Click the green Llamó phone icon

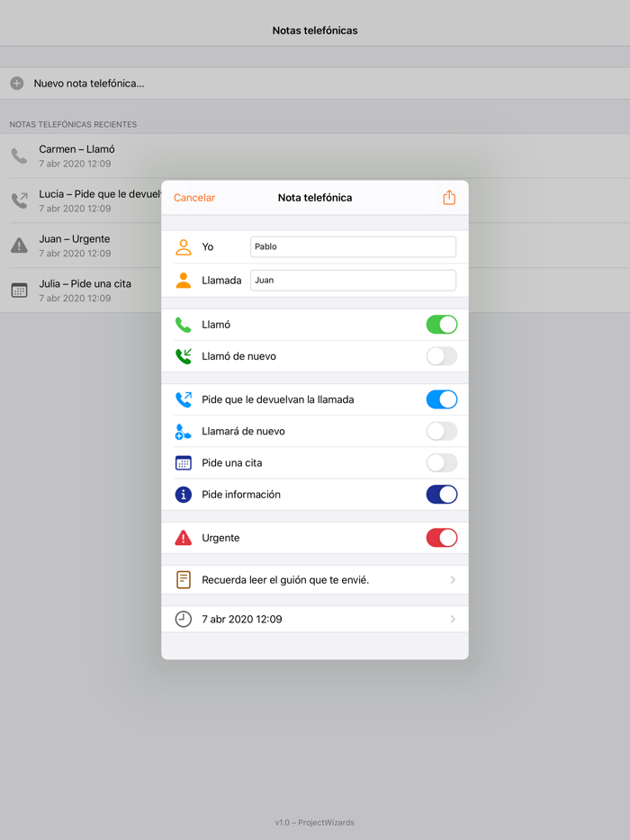[184, 325]
